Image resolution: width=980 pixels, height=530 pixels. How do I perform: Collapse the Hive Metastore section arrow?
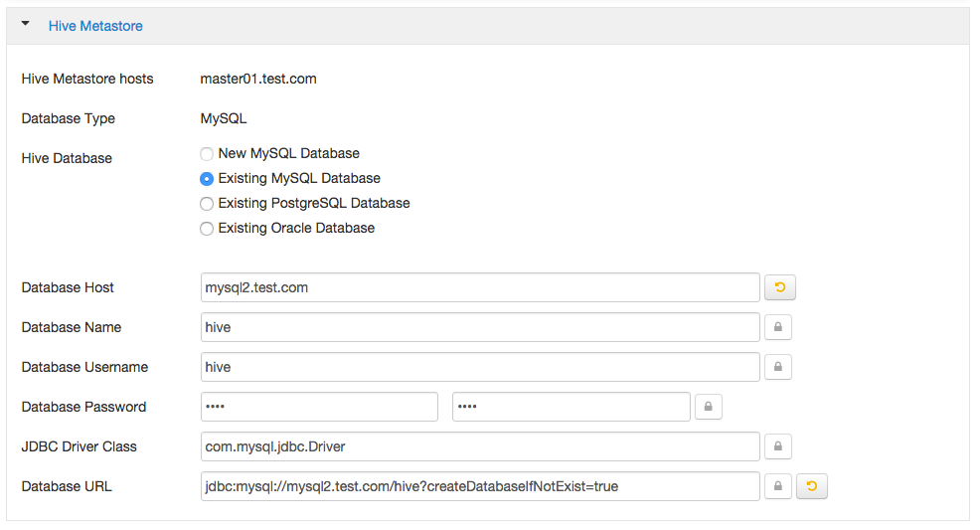point(26,24)
